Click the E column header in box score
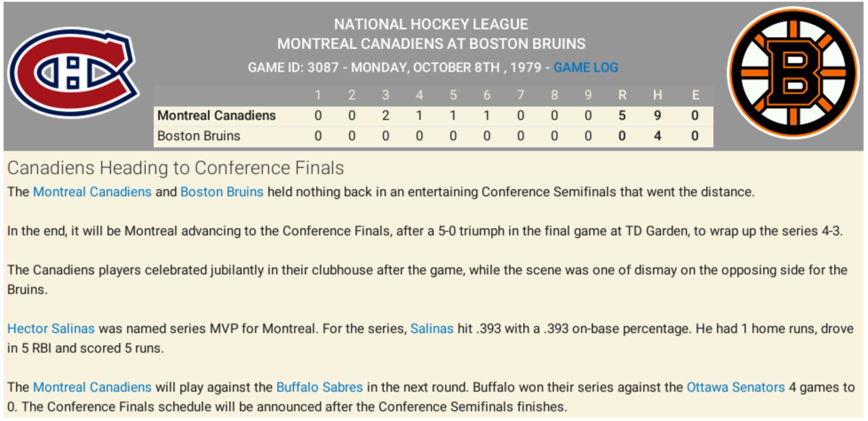Image resolution: width=868 pixels, height=421 pixels. pyautogui.click(x=695, y=95)
